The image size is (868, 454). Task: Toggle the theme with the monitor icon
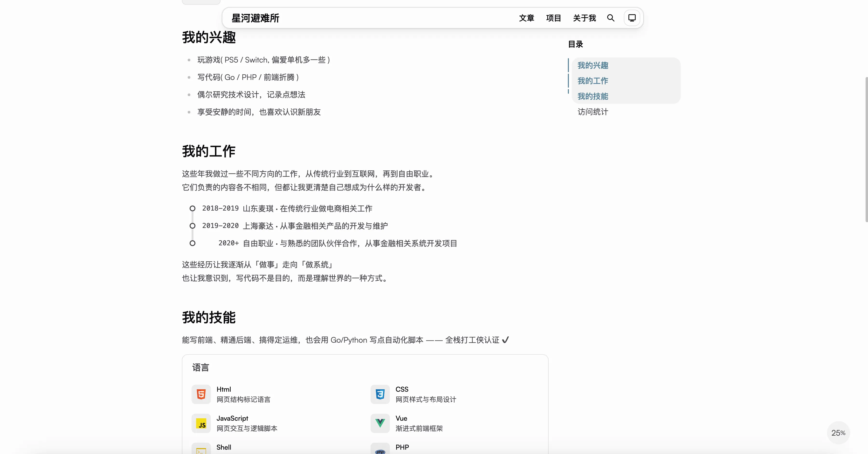click(631, 18)
